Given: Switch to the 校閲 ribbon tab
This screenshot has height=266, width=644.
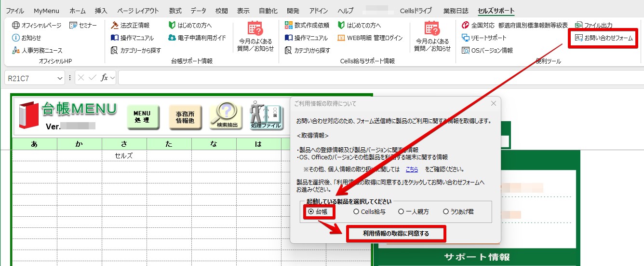Looking at the screenshot, I should (222, 11).
